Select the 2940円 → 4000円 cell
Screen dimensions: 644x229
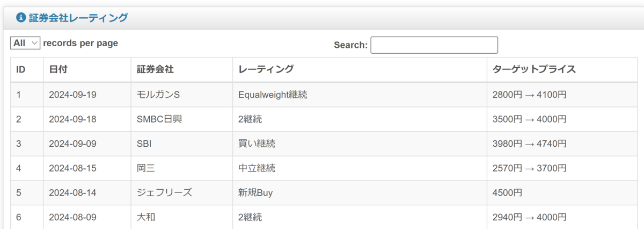point(562,217)
